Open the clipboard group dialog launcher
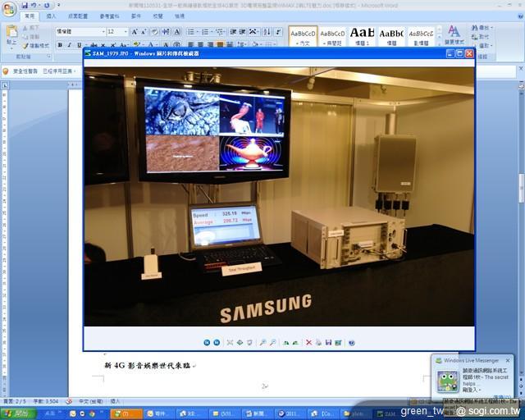The width and height of the screenshot is (525, 420). pyautogui.click(x=49, y=57)
